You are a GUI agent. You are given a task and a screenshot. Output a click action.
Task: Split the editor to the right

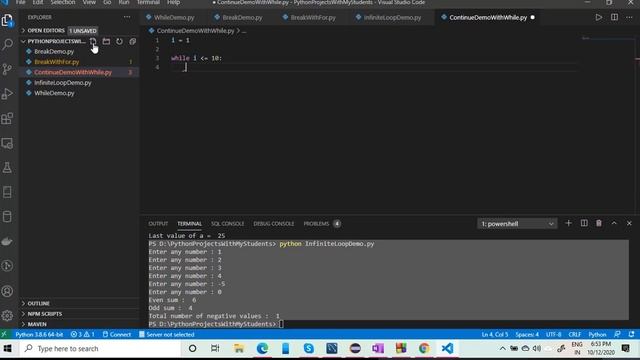coord(614,17)
